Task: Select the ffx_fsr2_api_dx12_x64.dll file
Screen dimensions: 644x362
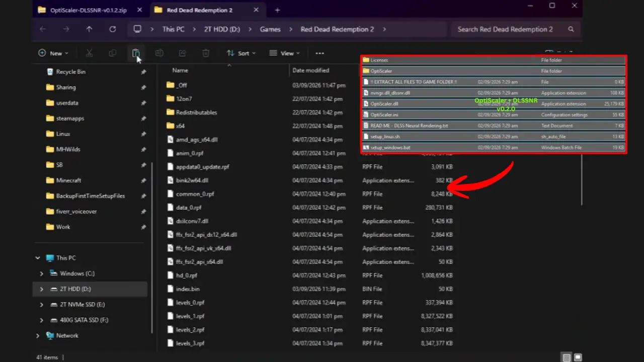Action: tap(206, 235)
